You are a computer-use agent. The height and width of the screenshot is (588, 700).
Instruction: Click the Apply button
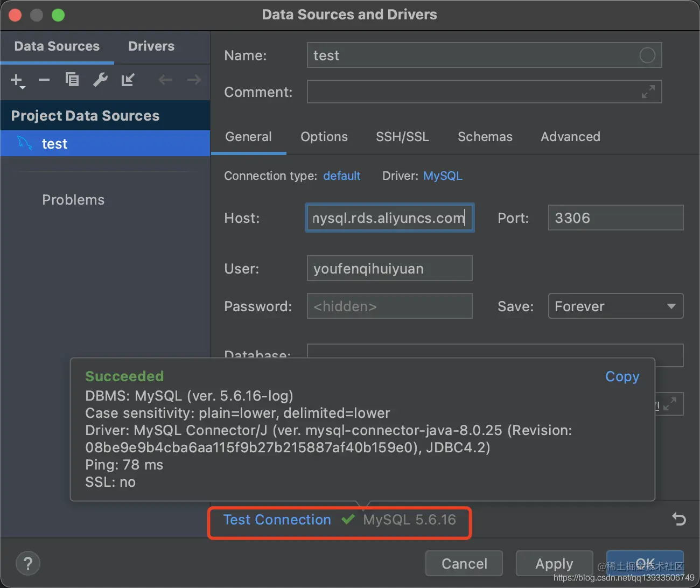554,563
